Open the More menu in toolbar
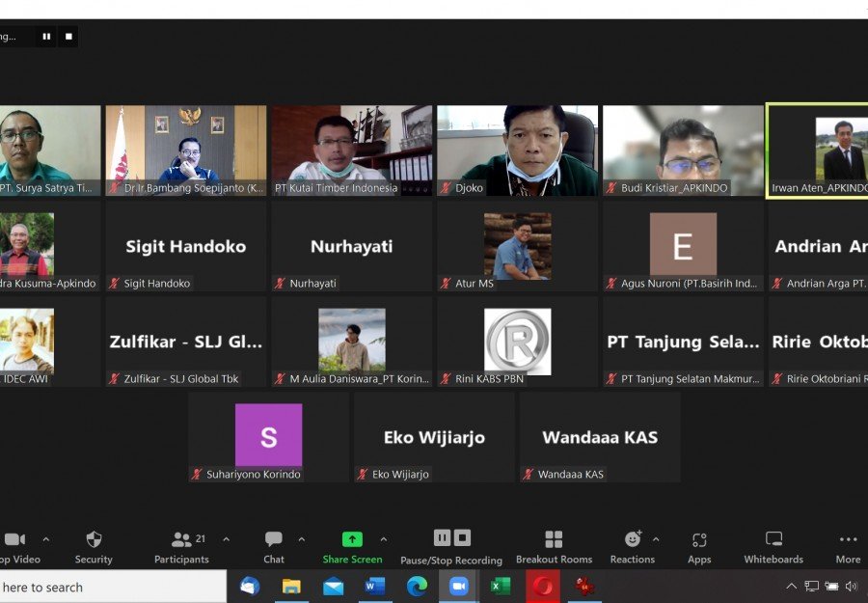The height and width of the screenshot is (603, 868). [x=848, y=540]
